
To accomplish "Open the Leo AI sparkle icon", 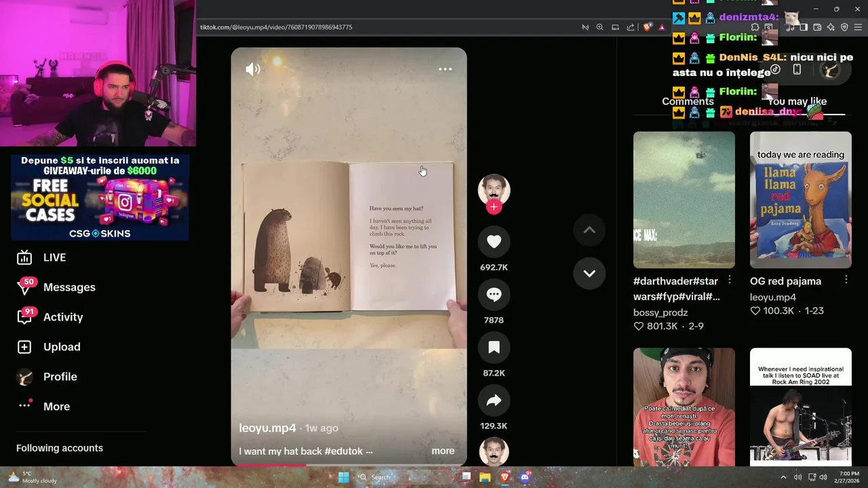I will (x=831, y=27).
